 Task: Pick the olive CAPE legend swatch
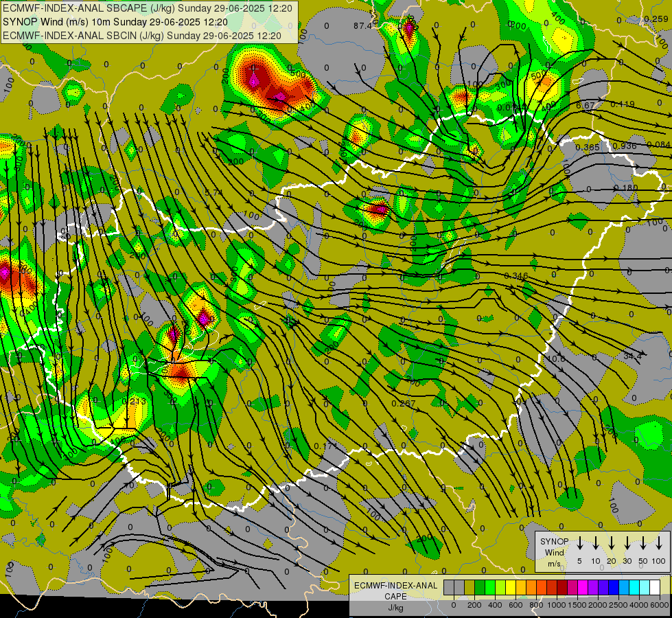tap(470, 587)
